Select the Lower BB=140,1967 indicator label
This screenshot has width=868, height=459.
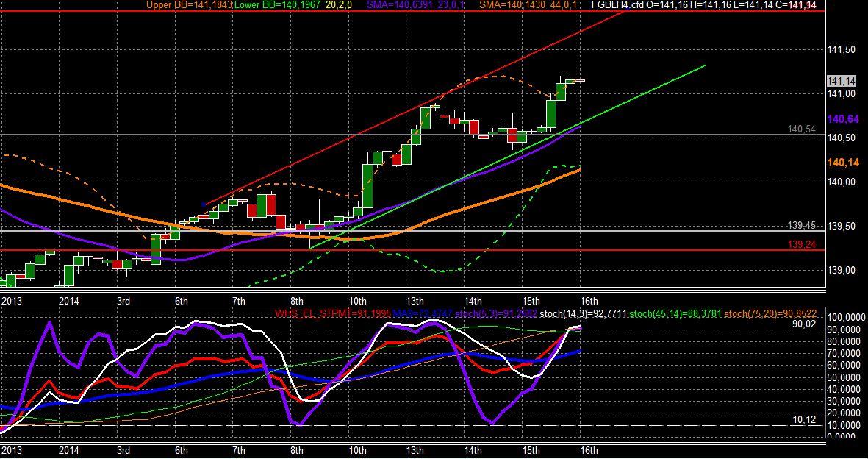(x=278, y=5)
